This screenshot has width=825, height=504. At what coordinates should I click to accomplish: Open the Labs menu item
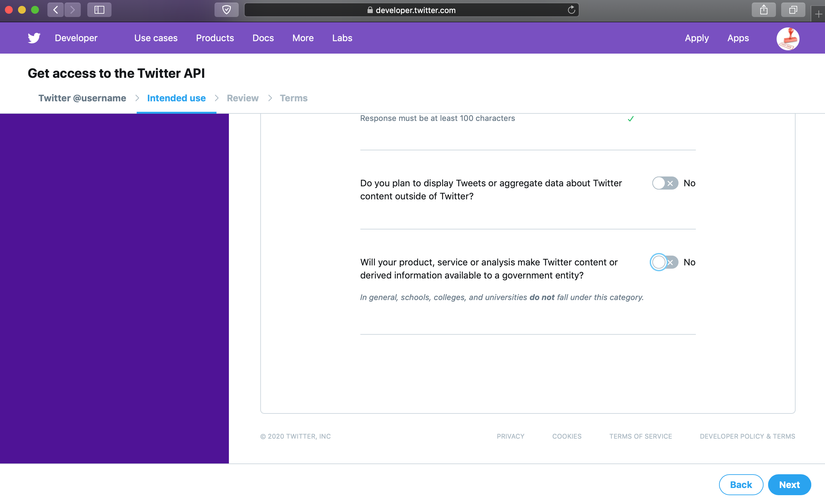(342, 38)
